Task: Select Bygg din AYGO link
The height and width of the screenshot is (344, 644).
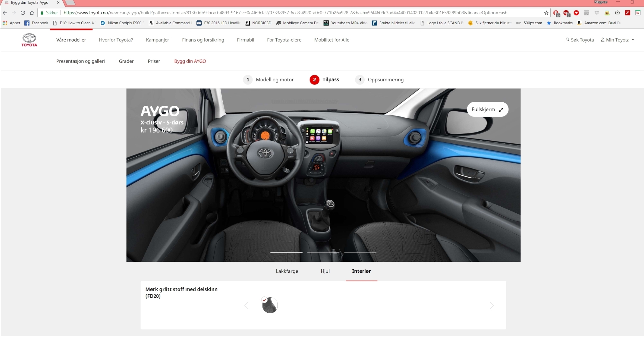Action: pyautogui.click(x=190, y=61)
